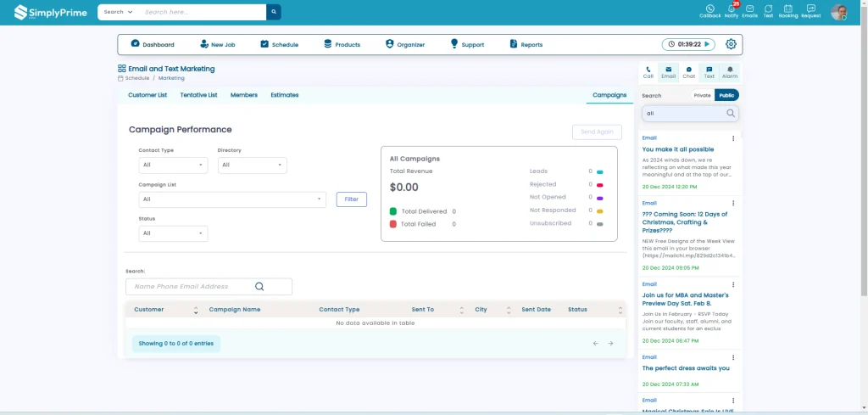Open the Campaign List dropdown
The width and height of the screenshot is (868, 415).
(x=232, y=199)
